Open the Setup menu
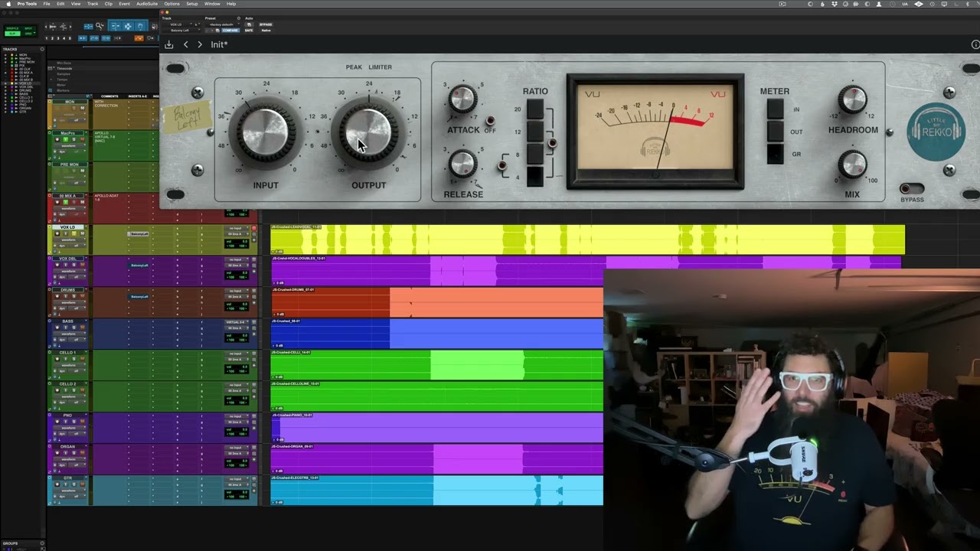 click(192, 4)
